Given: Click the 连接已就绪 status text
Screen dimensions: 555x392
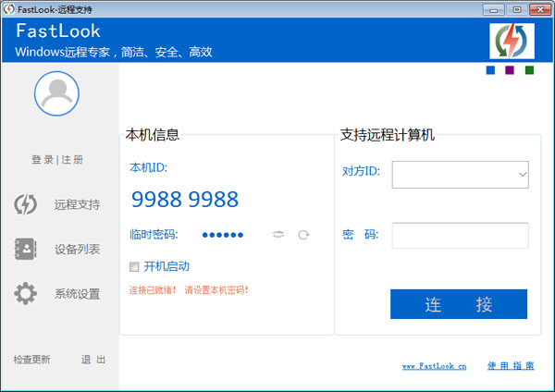Looking at the screenshot, I should (x=153, y=290).
